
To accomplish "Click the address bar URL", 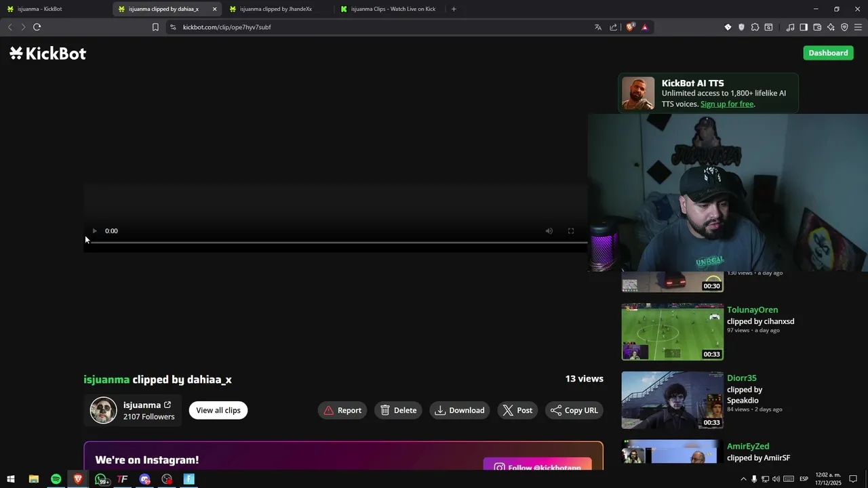I will tap(226, 27).
